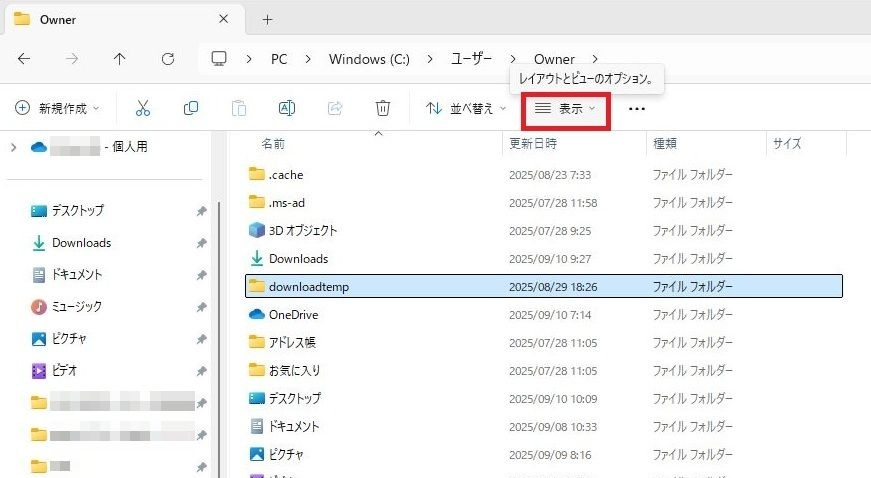Open the 表示 view options dropdown

566,108
